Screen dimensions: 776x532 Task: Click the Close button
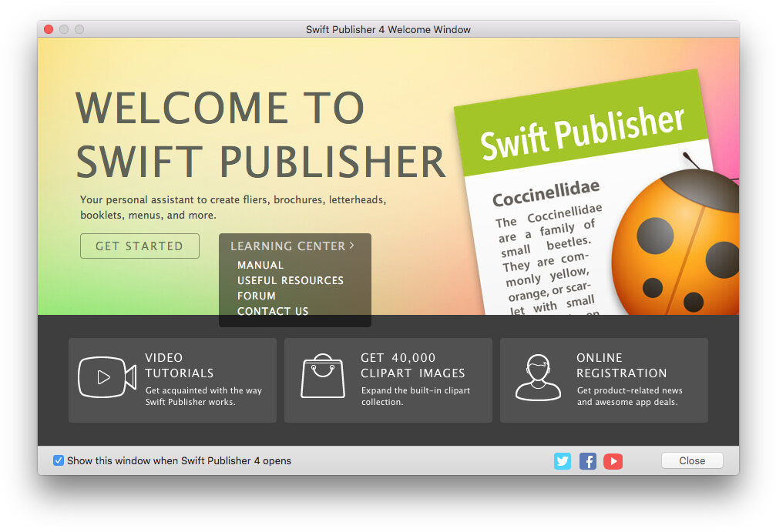(691, 460)
